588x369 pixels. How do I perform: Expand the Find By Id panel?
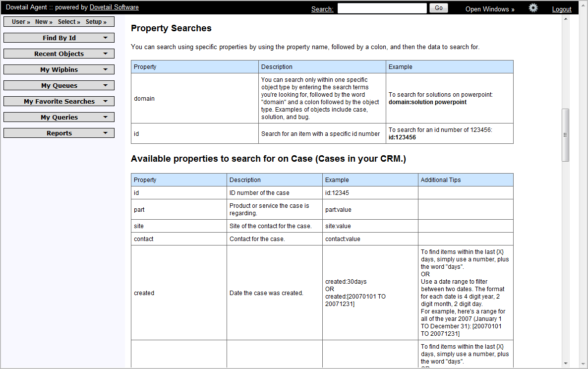point(59,38)
